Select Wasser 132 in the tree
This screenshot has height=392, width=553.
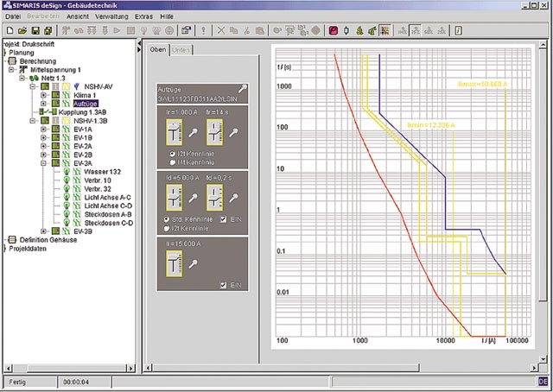[102, 172]
